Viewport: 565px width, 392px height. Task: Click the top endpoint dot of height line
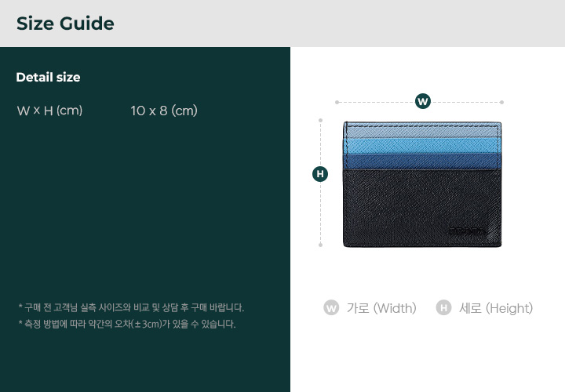click(320, 120)
